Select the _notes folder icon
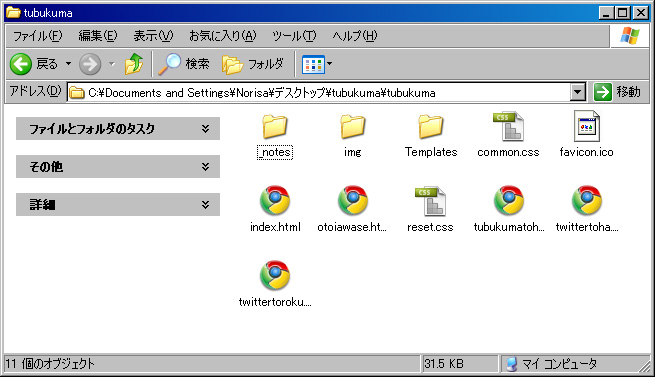The image size is (655, 377). 275,127
